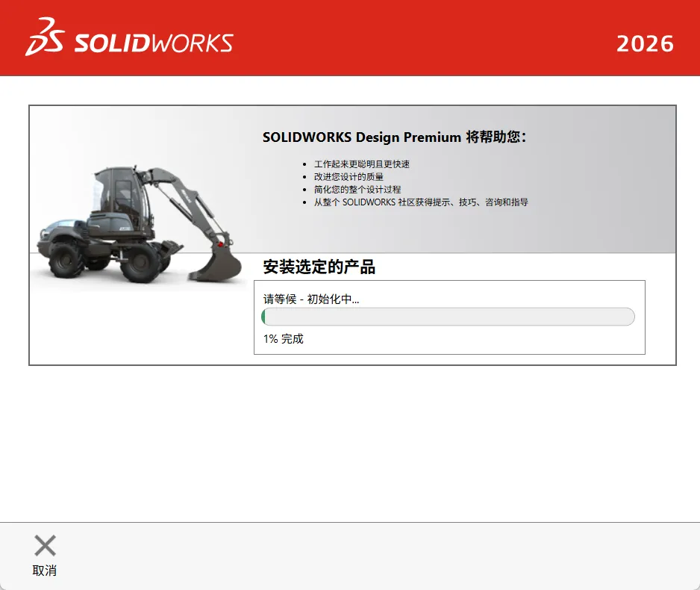The height and width of the screenshot is (590, 700).
Task: Click the SOLIDWORKS Design Premium 将帮助您 title
Action: pos(395,137)
